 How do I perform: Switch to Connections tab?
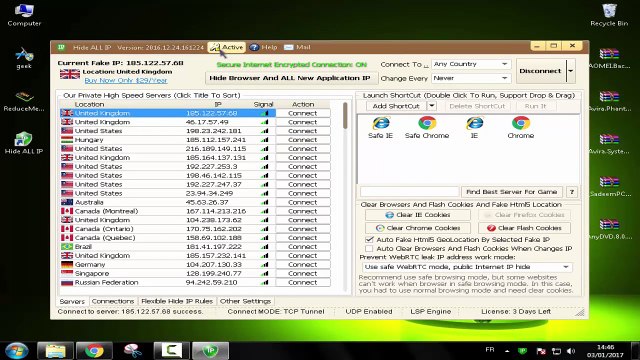(113, 301)
